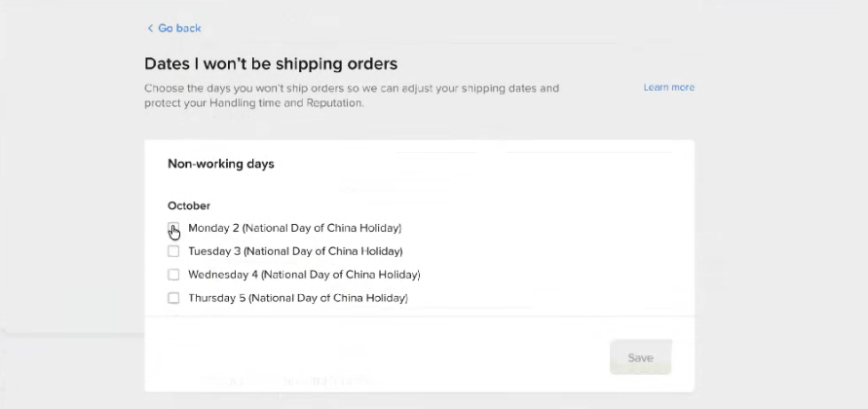
Task: Click the description line starting with Choose
Action: 351,88
